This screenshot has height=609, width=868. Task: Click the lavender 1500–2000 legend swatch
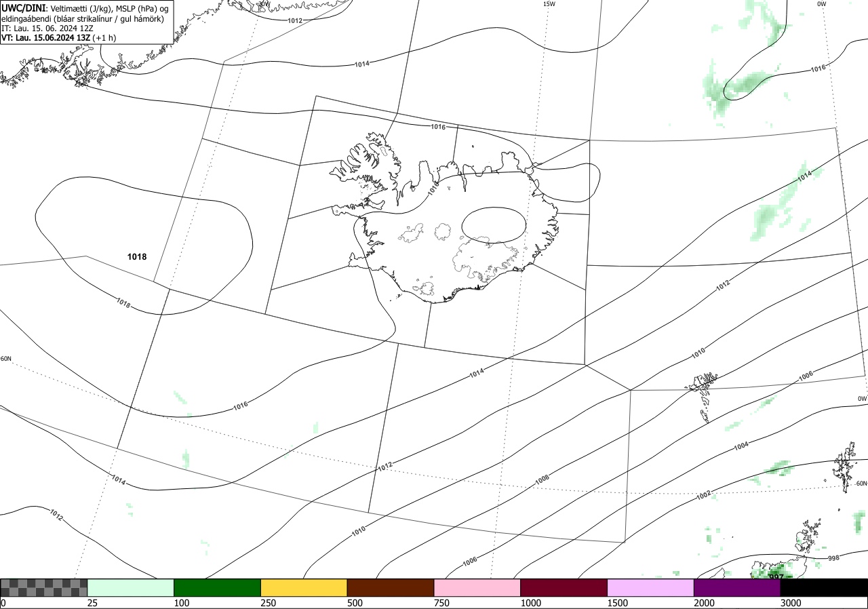point(651,587)
